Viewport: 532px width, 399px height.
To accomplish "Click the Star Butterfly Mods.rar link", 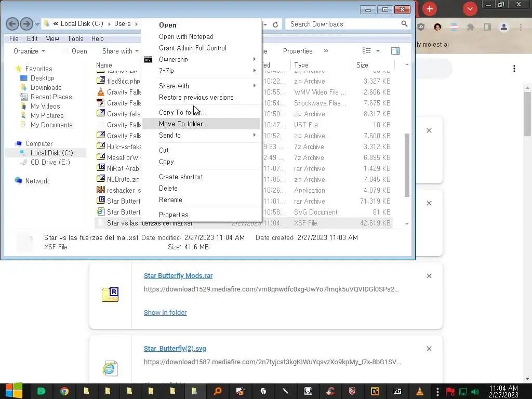I will point(178,276).
